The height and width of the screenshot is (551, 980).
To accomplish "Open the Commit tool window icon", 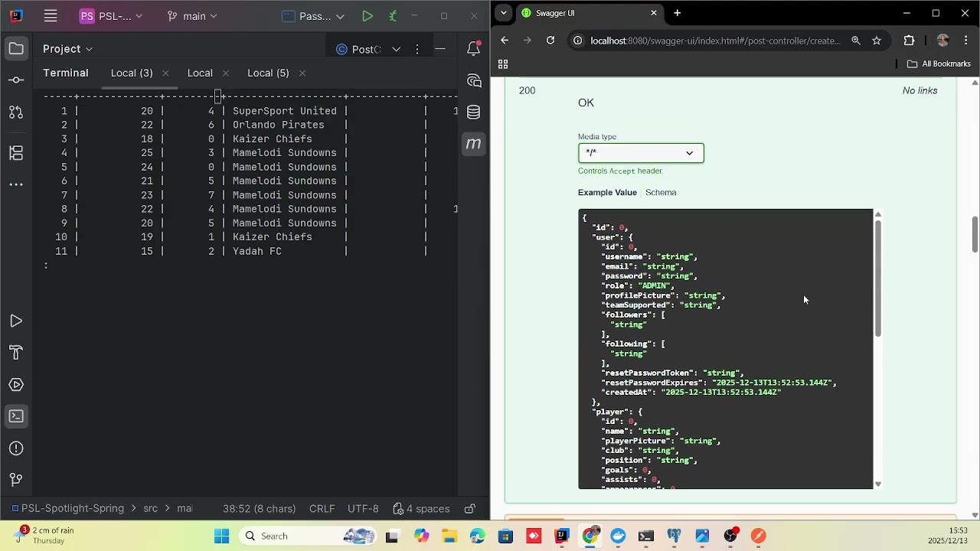I will 16,80.
